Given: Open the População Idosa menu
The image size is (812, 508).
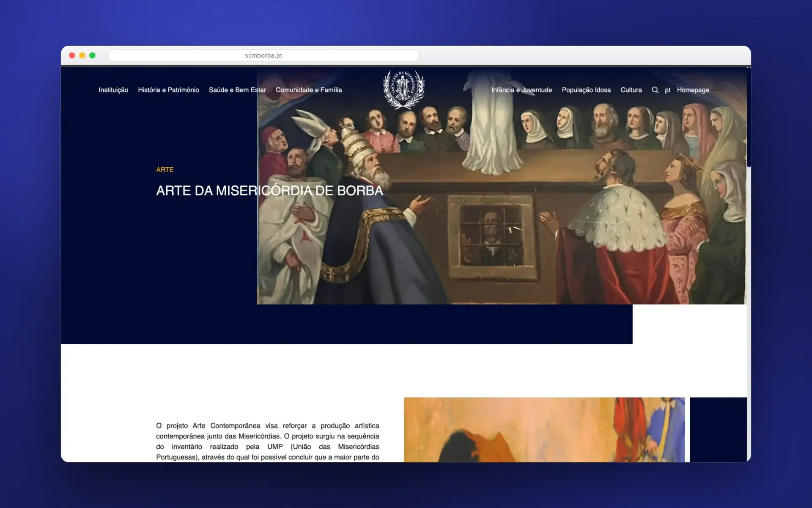Looking at the screenshot, I should [x=586, y=90].
